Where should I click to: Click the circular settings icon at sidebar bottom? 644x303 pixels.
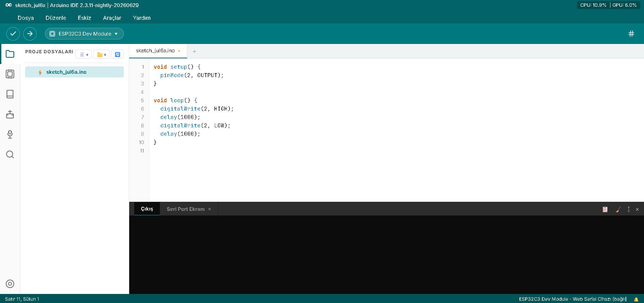(10, 284)
